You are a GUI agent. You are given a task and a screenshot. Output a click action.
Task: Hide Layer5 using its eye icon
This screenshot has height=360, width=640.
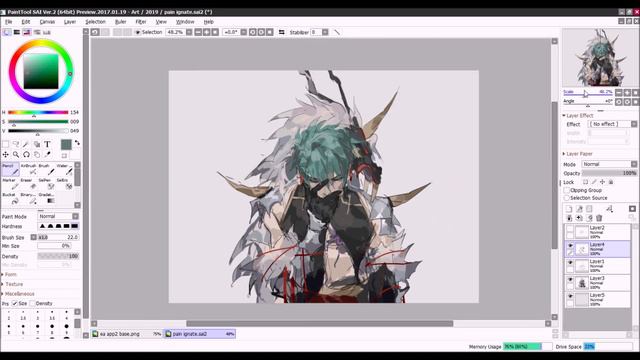coord(570,296)
